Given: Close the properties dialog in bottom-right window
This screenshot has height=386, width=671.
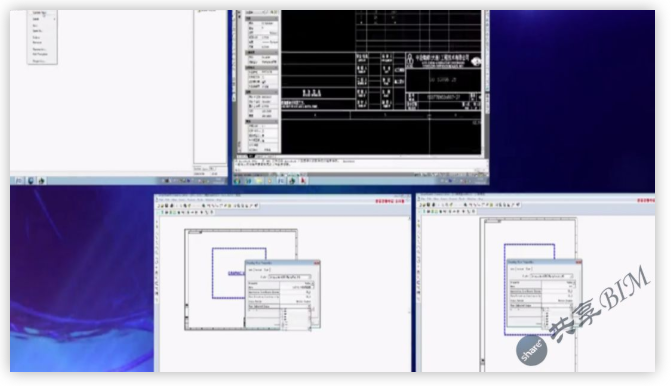Looking at the screenshot, I should click(579, 262).
